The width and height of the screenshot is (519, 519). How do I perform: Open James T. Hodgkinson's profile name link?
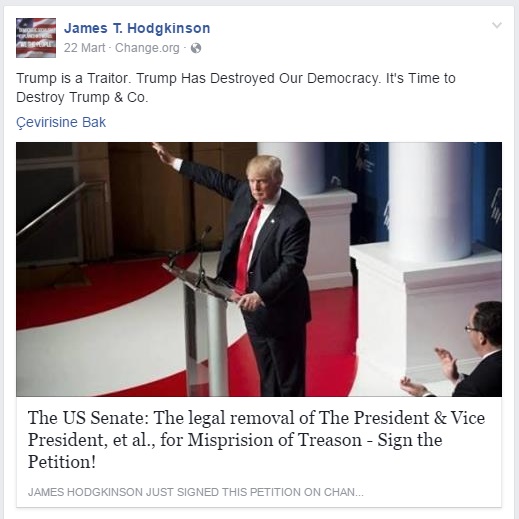[x=137, y=28]
